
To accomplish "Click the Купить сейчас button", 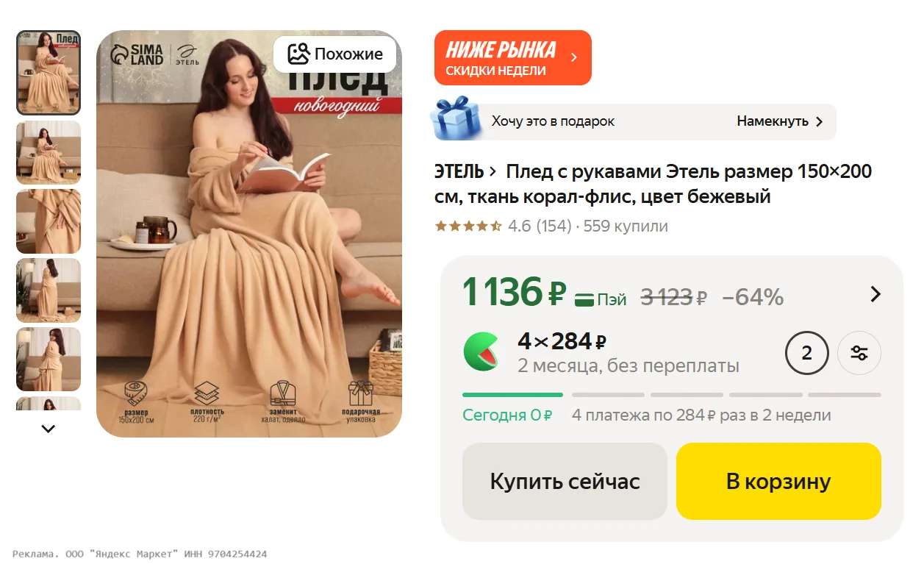I will (x=565, y=482).
